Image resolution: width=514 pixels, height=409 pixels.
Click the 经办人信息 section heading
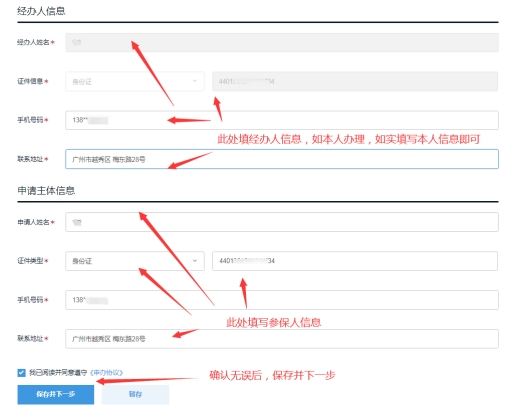41,11
